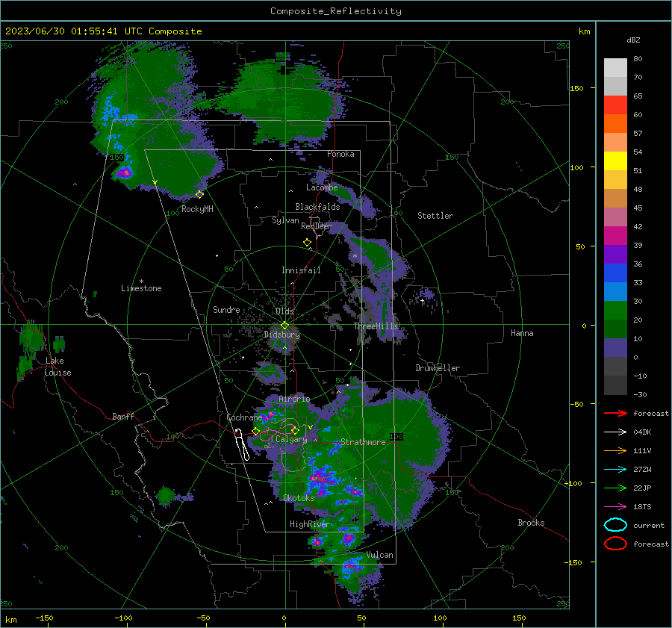Click the white elongated track outline near Cochrane
Viewport: 672px width, 628px height.
242,444
